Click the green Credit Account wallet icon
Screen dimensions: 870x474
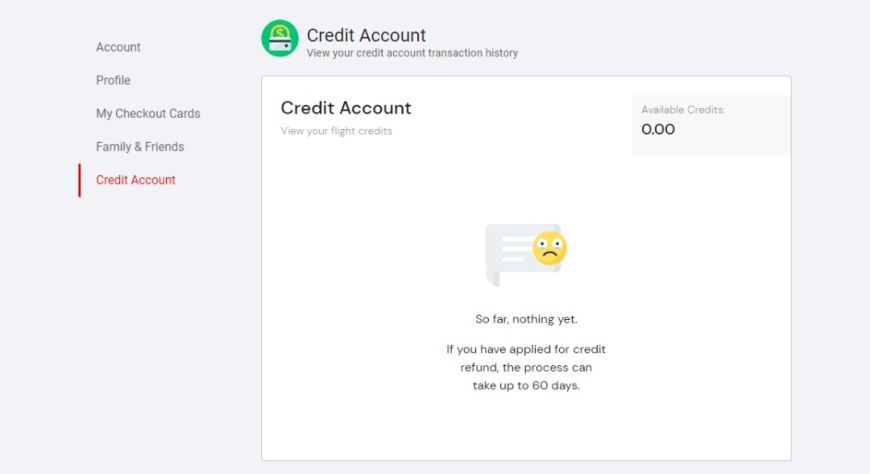pos(279,39)
